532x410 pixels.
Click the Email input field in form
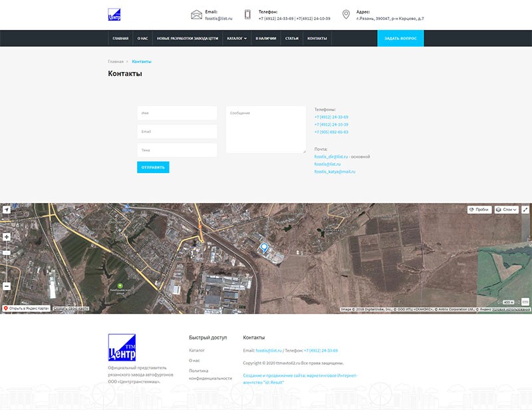point(177,132)
